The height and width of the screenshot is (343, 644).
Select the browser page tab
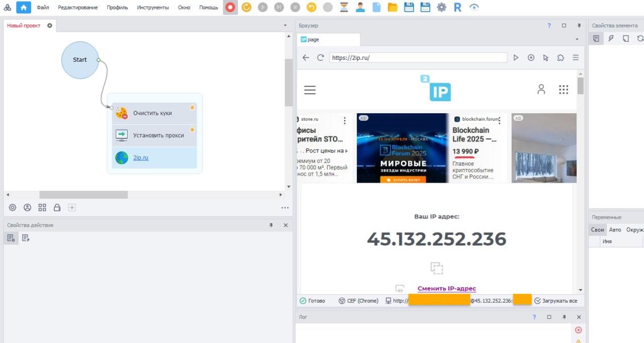328,39
